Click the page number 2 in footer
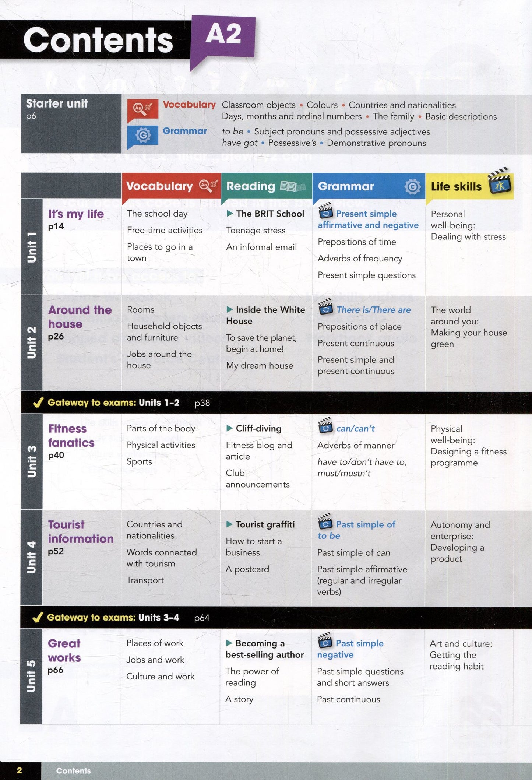The image size is (532, 780). (20, 770)
